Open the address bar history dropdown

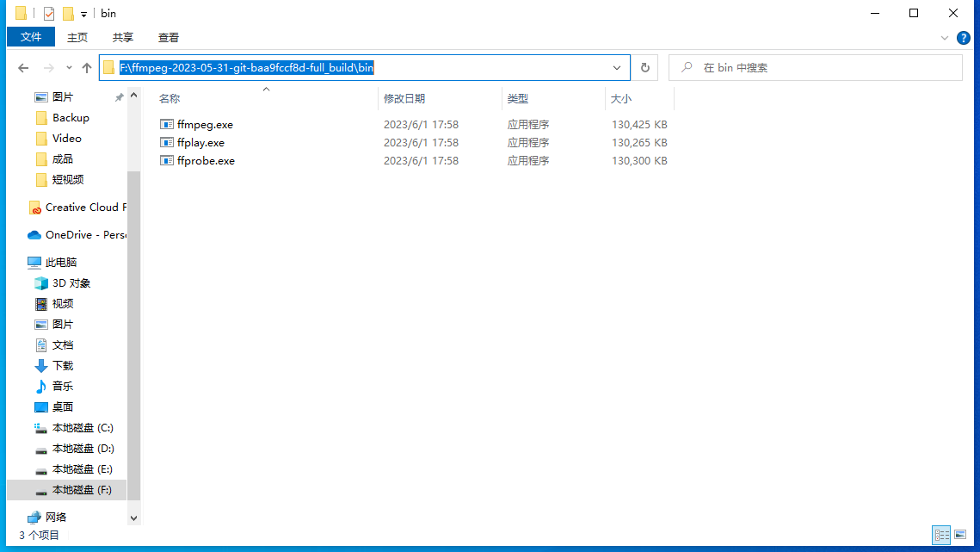pos(617,67)
